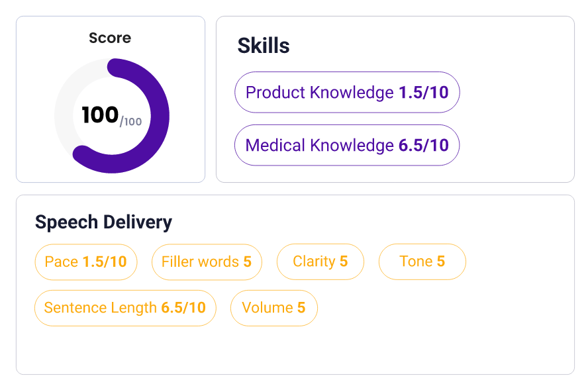Click the Clarity metric chip
This screenshot has height=384, width=588.
pos(320,262)
